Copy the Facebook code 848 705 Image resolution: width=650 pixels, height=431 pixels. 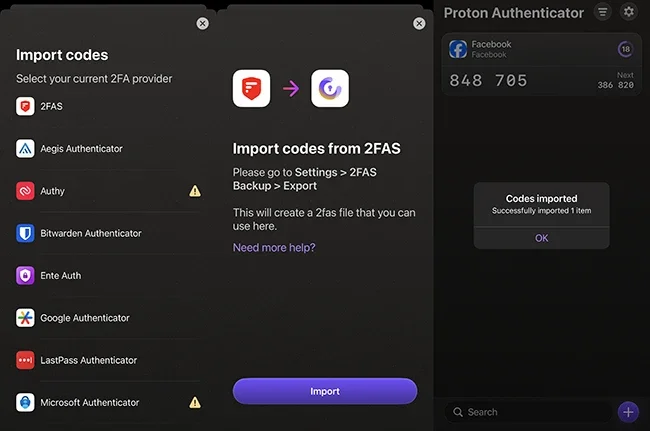tap(488, 81)
